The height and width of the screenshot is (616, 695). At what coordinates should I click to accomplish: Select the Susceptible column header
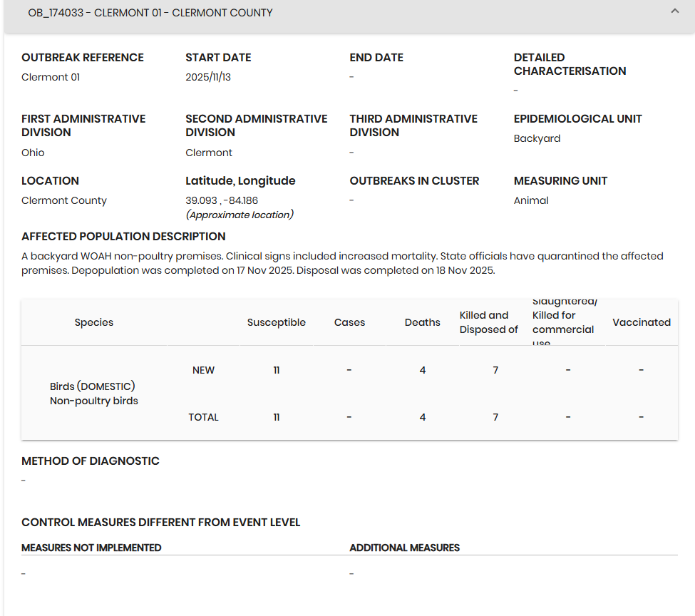276,322
